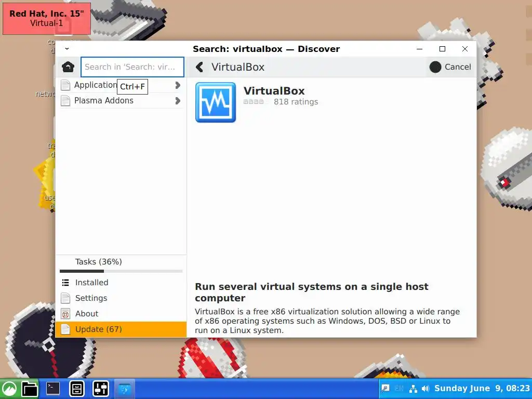Select the Discover task in taskbar
This screenshot has width=532, height=399.
tap(125, 389)
